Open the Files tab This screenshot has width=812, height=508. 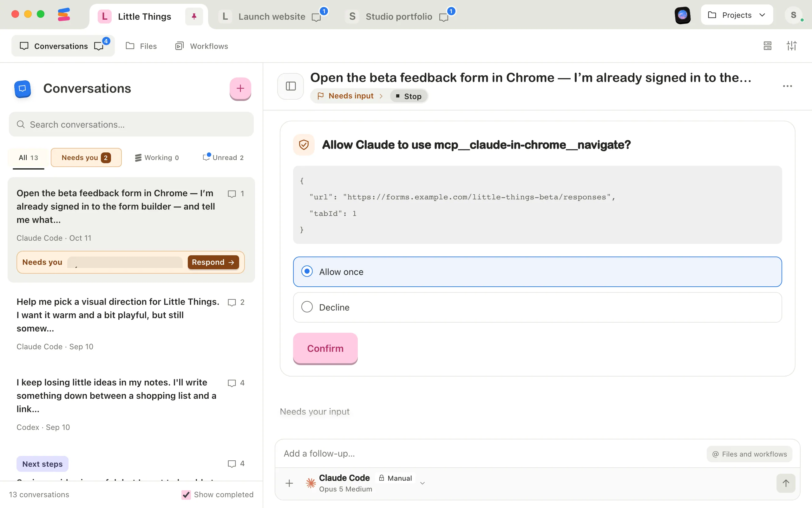141,46
